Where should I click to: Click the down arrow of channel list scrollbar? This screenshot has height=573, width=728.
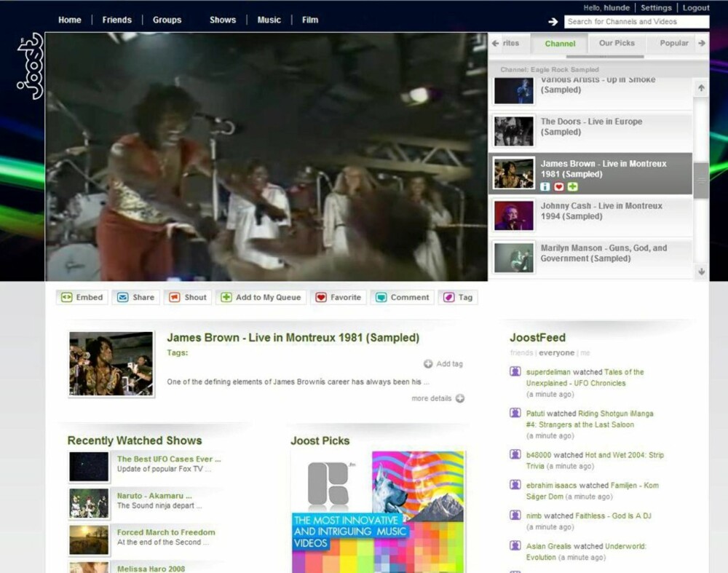click(702, 271)
